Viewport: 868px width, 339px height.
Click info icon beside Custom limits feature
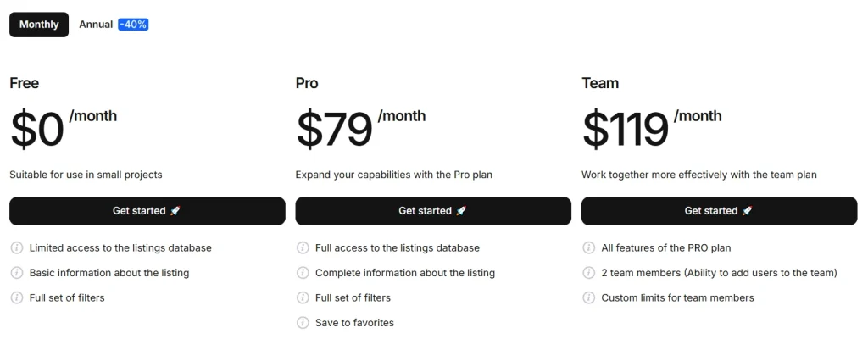(588, 297)
